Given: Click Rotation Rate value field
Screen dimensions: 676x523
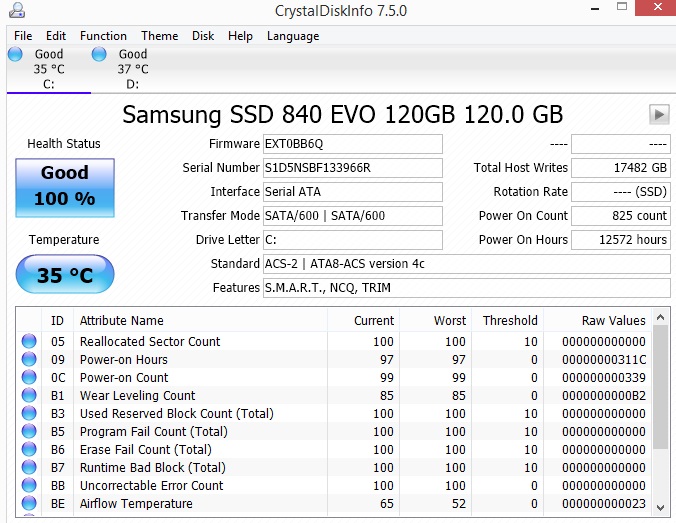Looking at the screenshot, I should point(621,192).
